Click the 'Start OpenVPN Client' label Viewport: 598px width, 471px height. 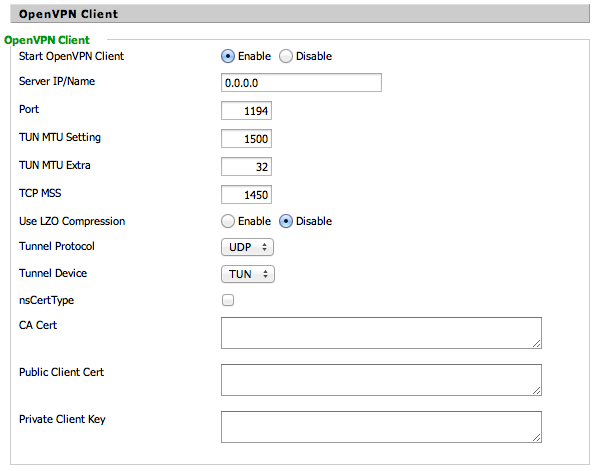(x=71, y=56)
